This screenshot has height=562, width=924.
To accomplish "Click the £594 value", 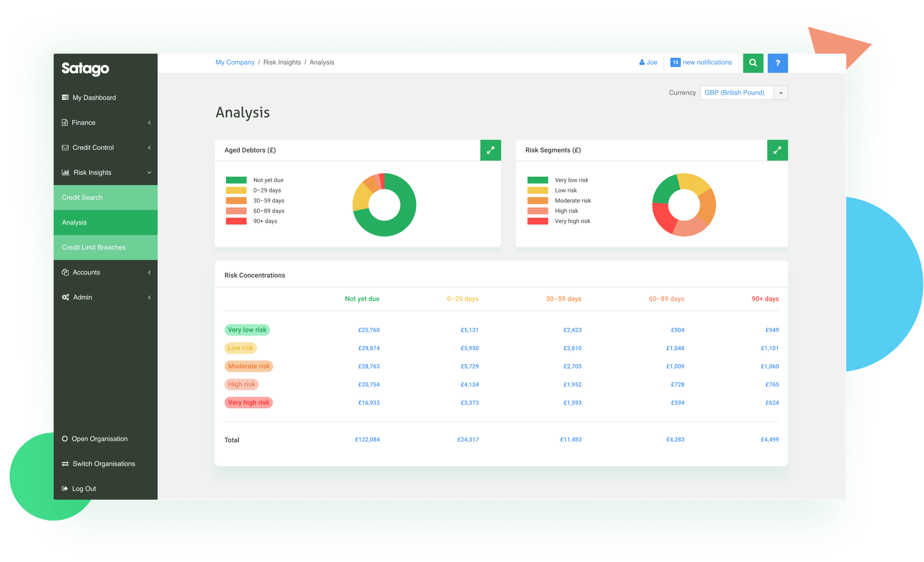I will [678, 403].
